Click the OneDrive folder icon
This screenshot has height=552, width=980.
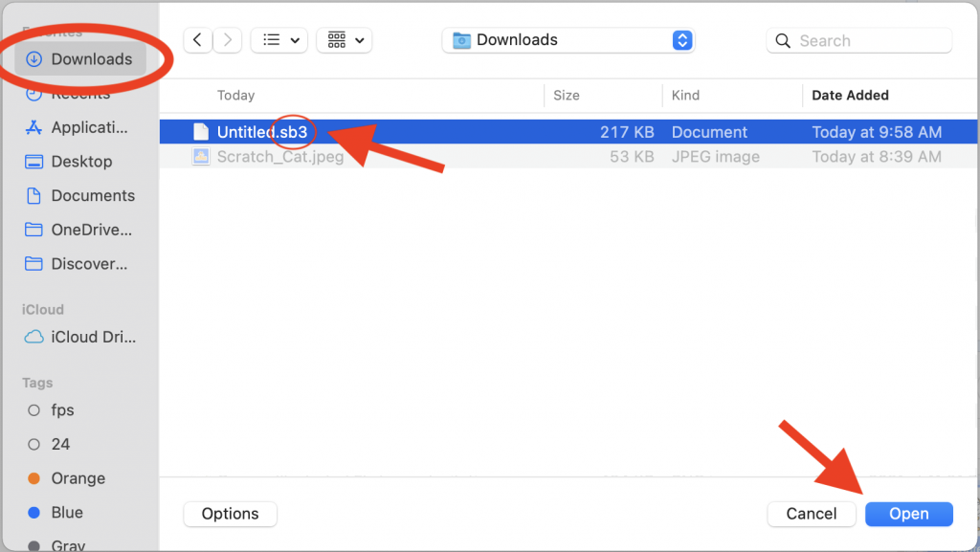click(x=34, y=230)
